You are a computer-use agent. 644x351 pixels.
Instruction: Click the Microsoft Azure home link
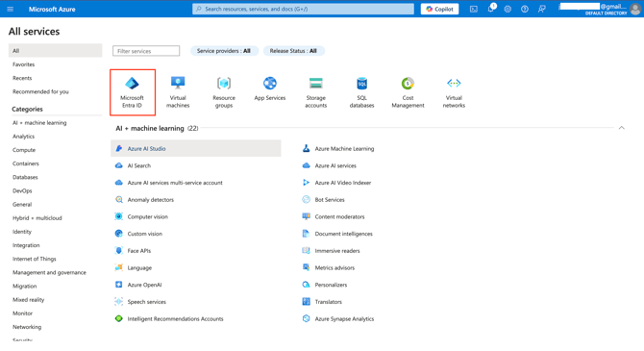pyautogui.click(x=52, y=9)
